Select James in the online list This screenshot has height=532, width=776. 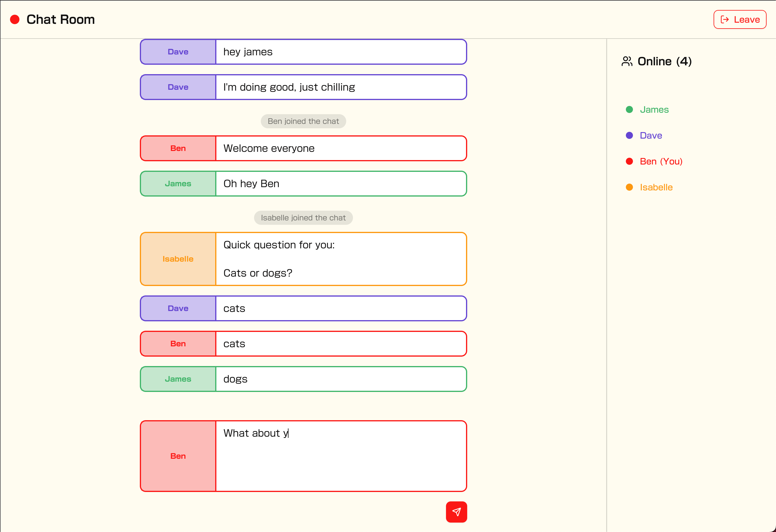pos(654,109)
